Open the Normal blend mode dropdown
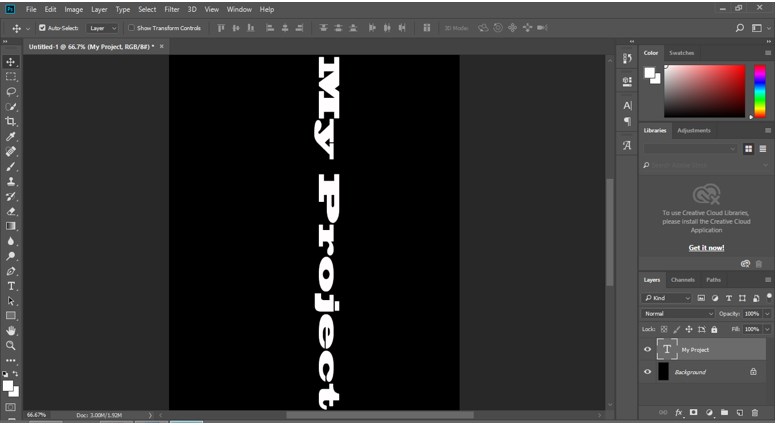This screenshot has width=776, height=425. click(678, 314)
